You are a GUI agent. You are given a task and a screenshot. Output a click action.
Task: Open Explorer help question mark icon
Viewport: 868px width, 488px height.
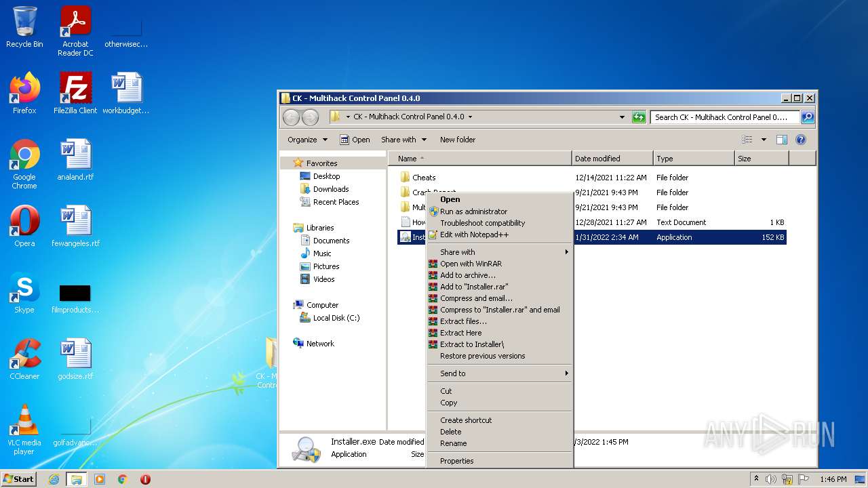[x=800, y=140]
